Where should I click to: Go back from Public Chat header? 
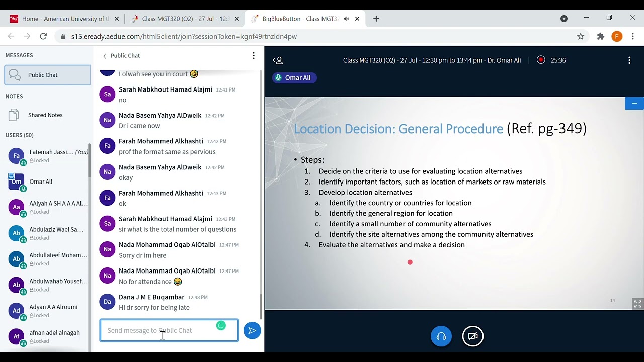click(x=121, y=56)
